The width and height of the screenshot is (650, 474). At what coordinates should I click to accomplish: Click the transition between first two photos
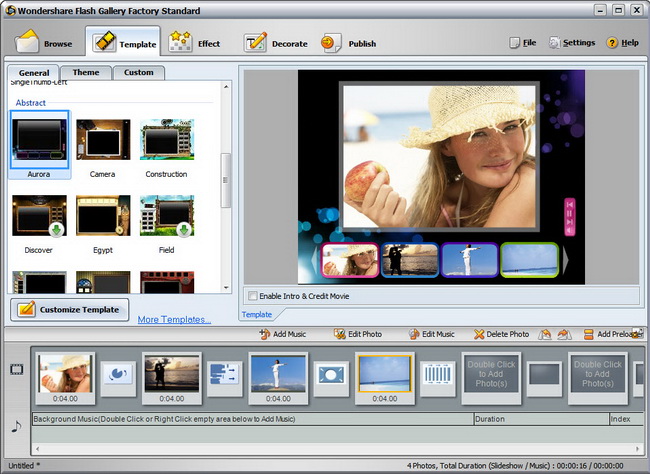click(x=119, y=375)
